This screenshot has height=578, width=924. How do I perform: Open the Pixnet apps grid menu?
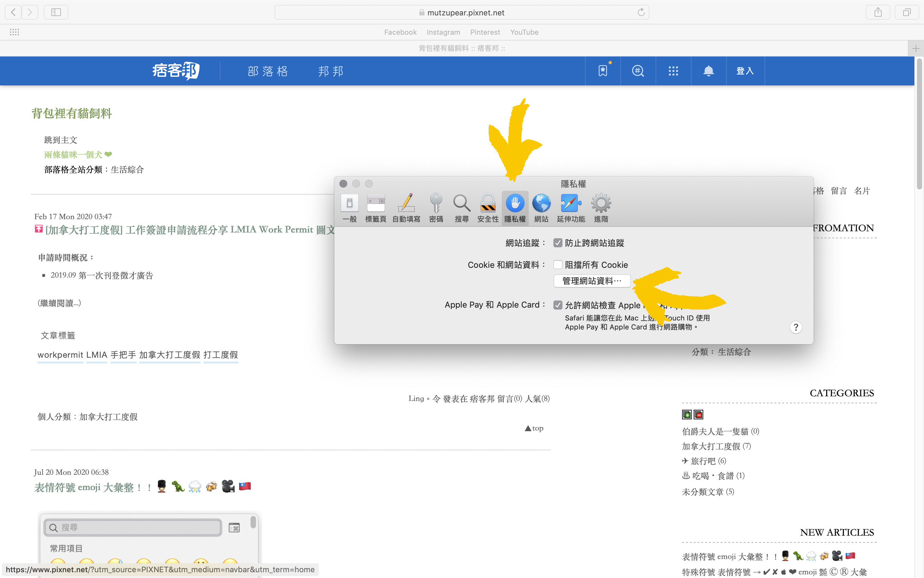click(x=673, y=71)
